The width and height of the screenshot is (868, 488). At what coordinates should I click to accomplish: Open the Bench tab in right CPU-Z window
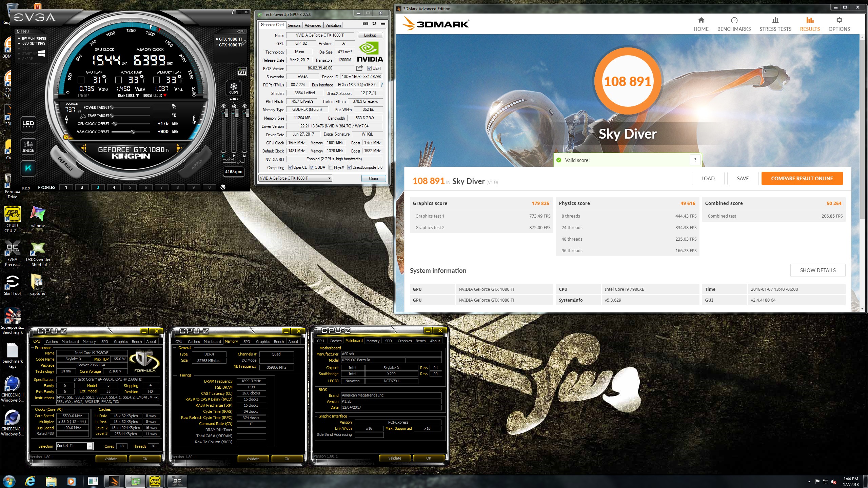(x=420, y=341)
